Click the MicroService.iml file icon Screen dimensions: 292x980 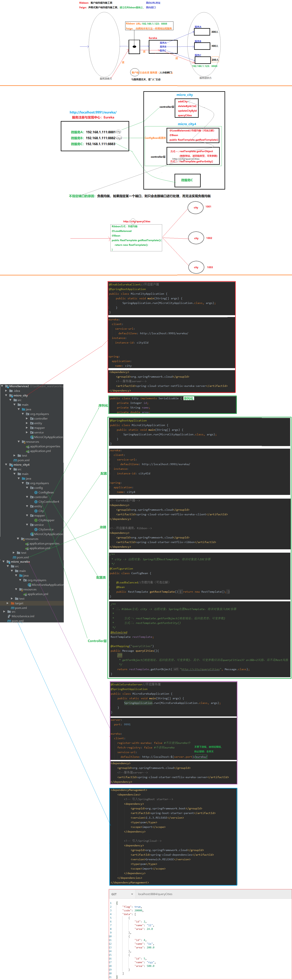(x=9, y=616)
